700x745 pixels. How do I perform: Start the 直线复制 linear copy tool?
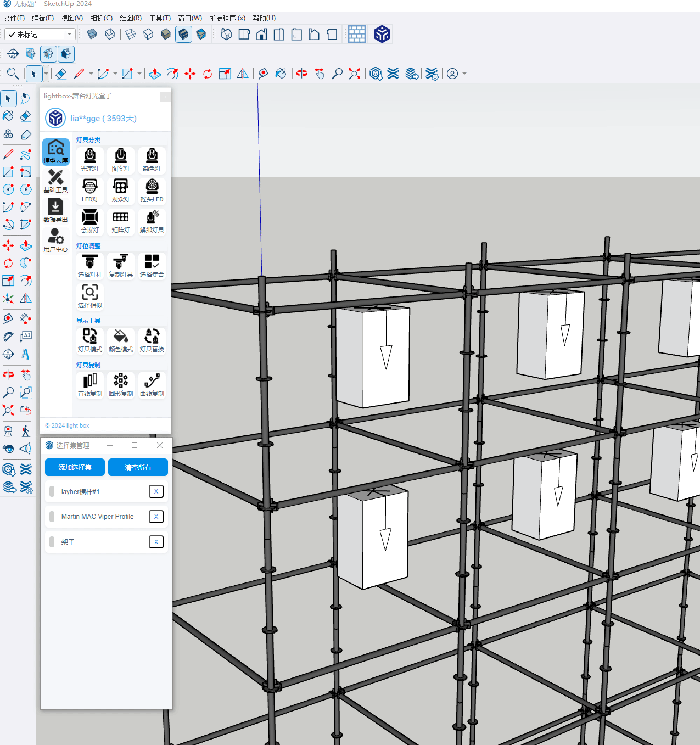[90, 384]
